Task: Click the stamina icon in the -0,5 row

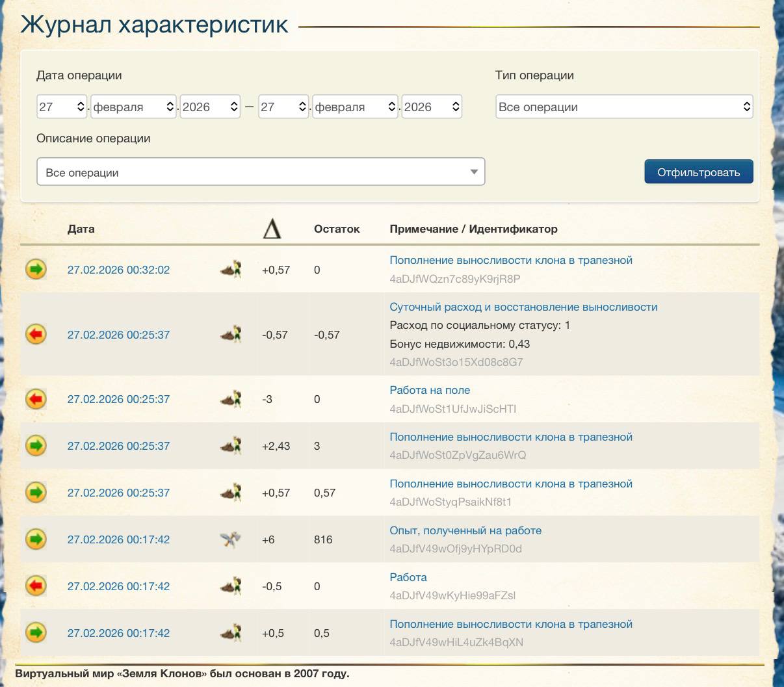Action: click(x=231, y=586)
